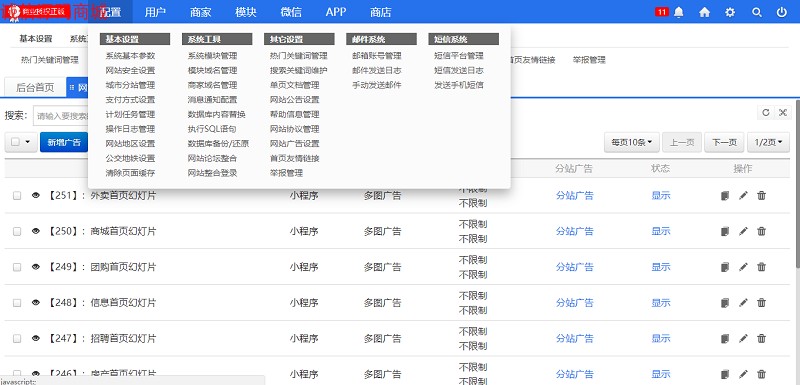Select 数据库备份/还原 menu entry
This screenshot has width=800, height=385.
[218, 144]
